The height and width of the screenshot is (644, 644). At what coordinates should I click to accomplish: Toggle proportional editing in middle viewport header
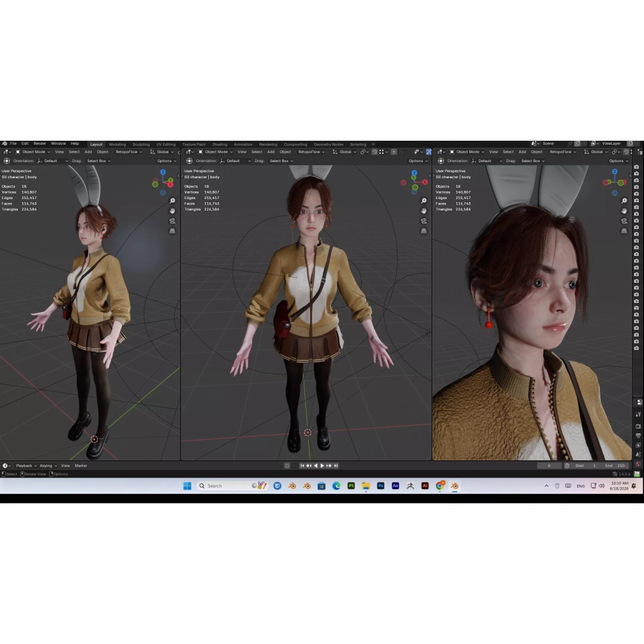[x=394, y=152]
